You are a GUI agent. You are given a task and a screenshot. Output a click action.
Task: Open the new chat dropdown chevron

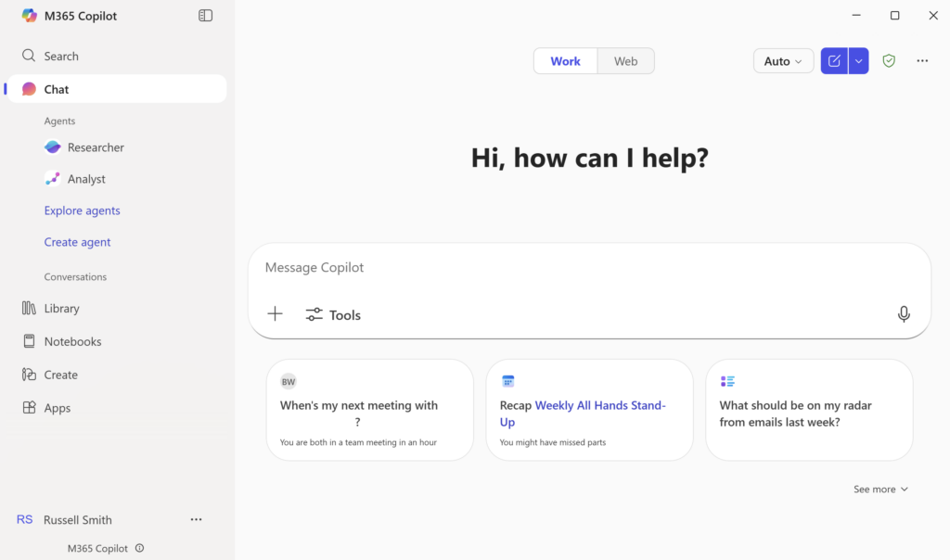pos(858,60)
